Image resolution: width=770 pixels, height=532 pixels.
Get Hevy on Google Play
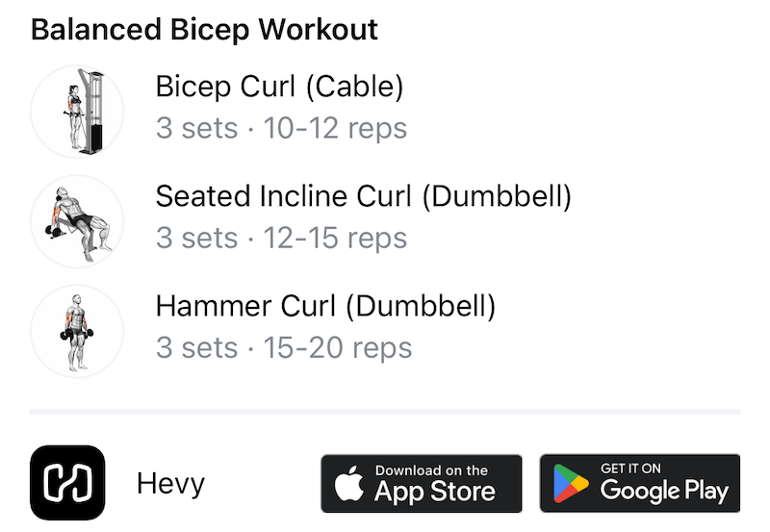(639, 483)
